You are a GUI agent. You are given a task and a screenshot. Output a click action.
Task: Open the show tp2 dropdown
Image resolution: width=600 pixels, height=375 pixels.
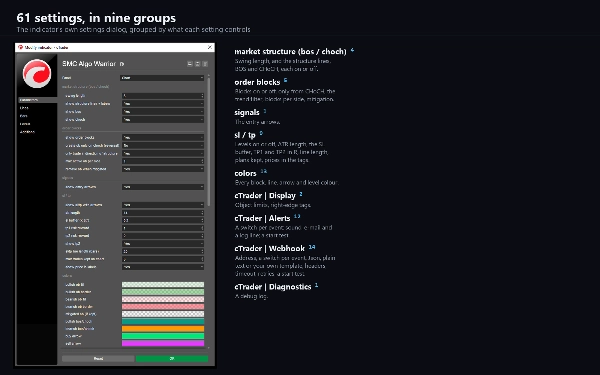click(163, 243)
